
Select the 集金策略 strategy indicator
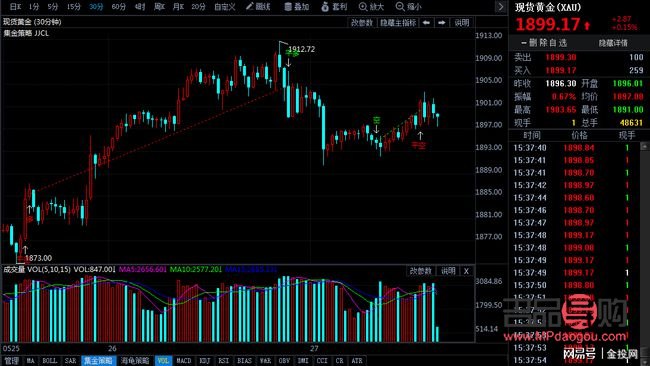98,361
